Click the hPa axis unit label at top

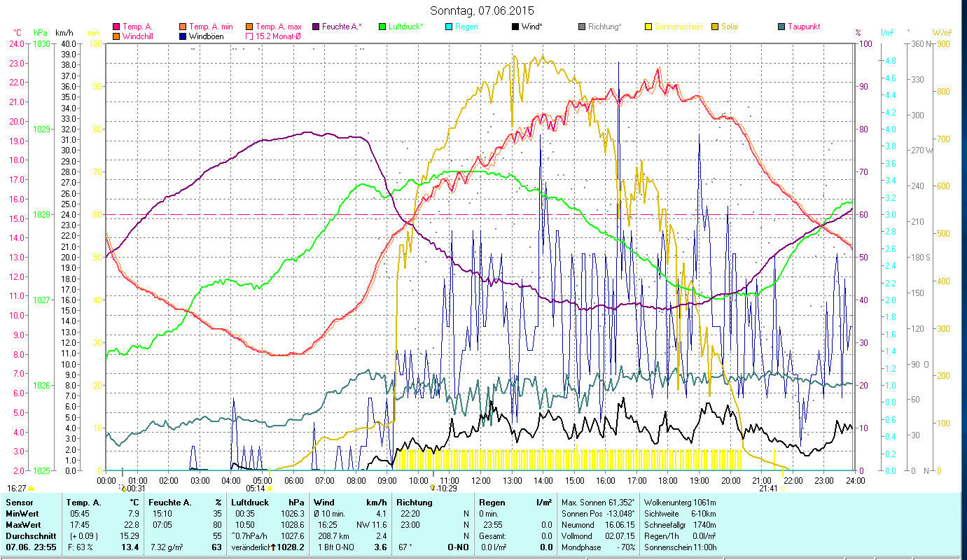[x=40, y=33]
